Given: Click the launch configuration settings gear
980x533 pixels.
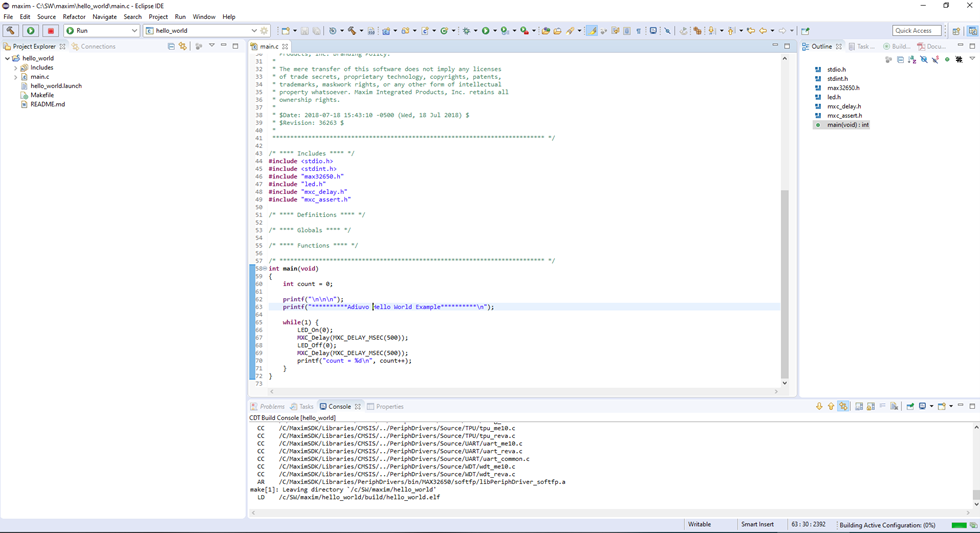Looking at the screenshot, I should click(x=264, y=31).
